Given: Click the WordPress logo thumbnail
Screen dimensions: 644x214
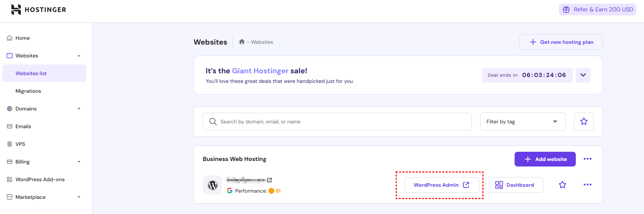Looking at the screenshot, I should point(212,185).
